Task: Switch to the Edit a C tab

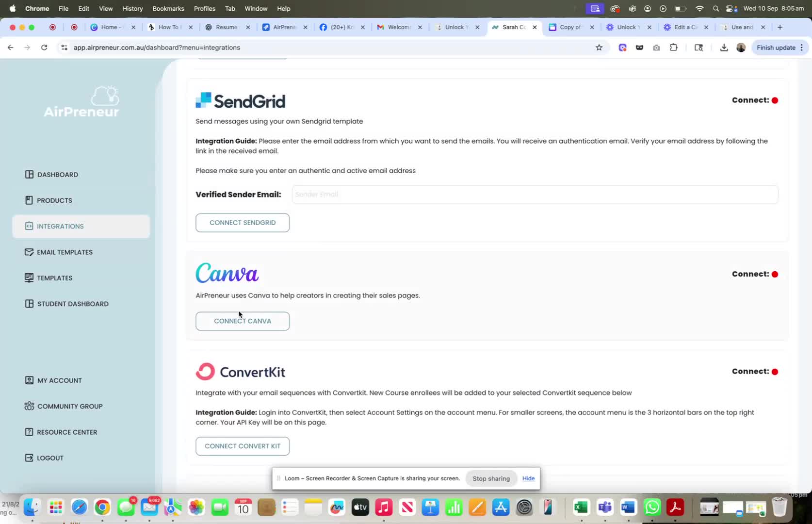Action: click(x=686, y=27)
